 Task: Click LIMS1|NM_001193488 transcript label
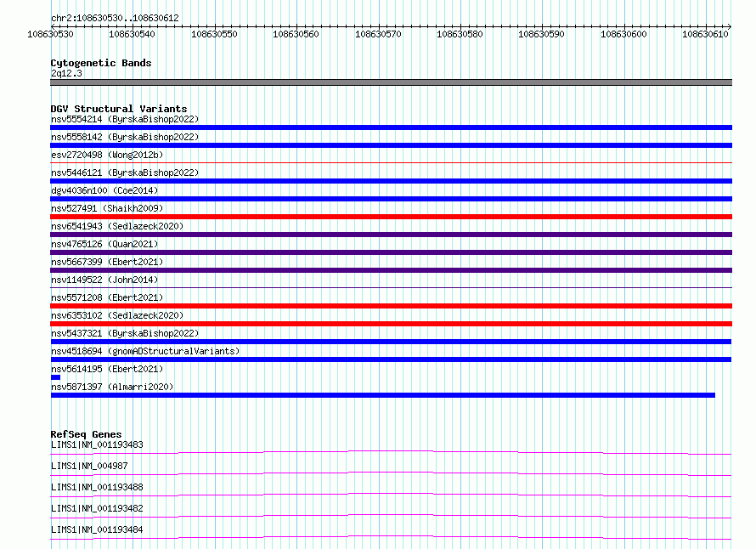pos(97,487)
